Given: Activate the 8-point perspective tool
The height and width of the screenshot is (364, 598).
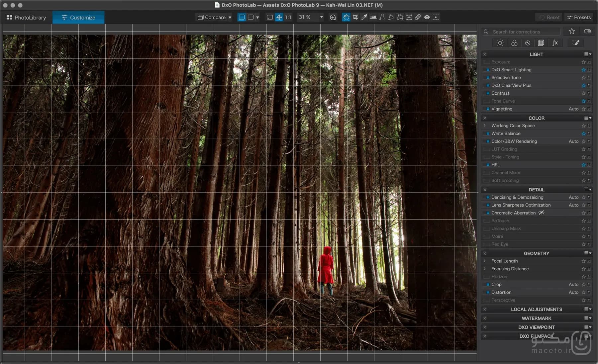Looking at the screenshot, I should click(400, 17).
